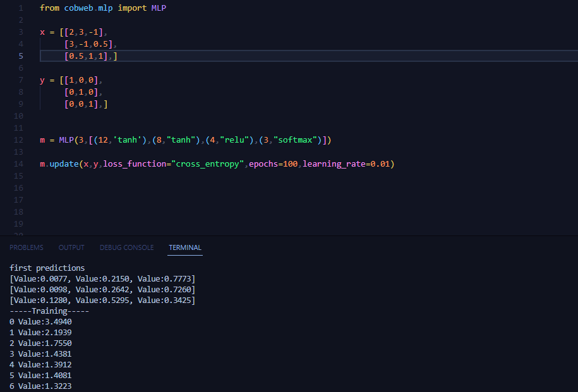Click terminal line '0 Value:3.4940'
Image resolution: width=578 pixels, height=392 pixels.
point(40,322)
